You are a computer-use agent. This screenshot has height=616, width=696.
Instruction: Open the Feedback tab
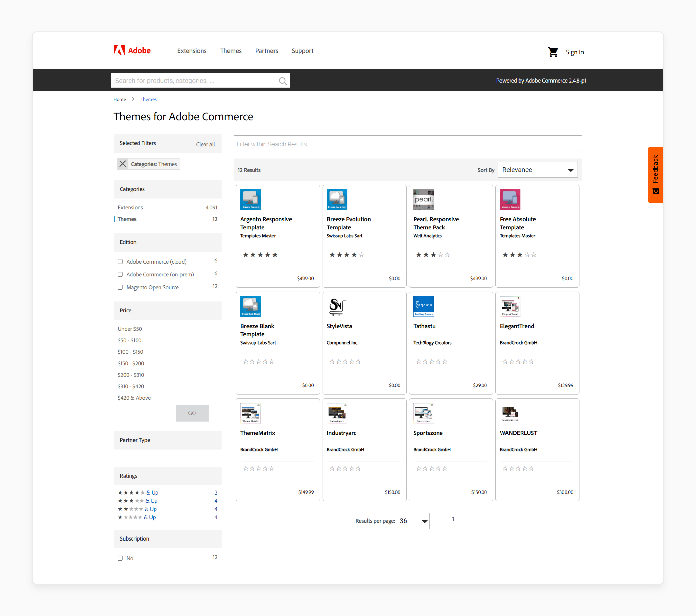(655, 174)
